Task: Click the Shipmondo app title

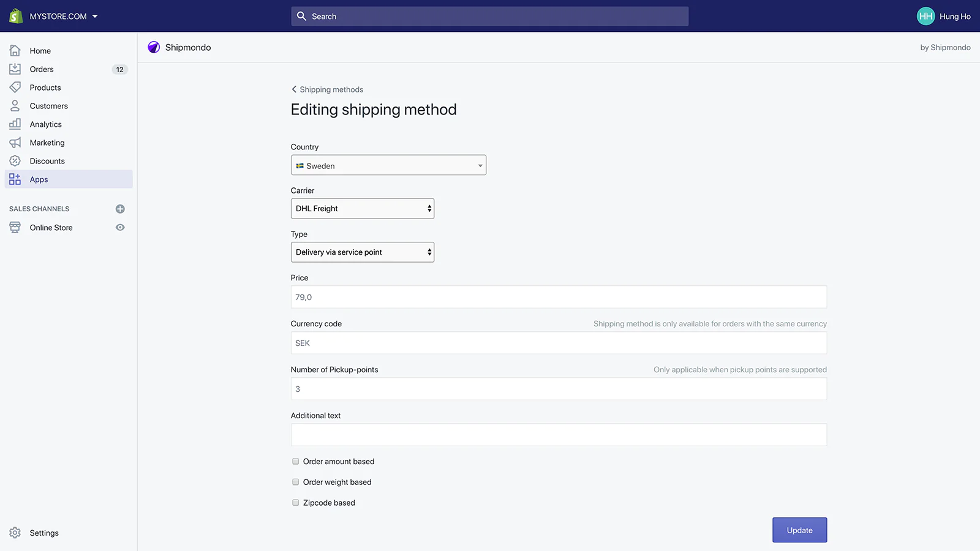Action: pyautogui.click(x=188, y=47)
